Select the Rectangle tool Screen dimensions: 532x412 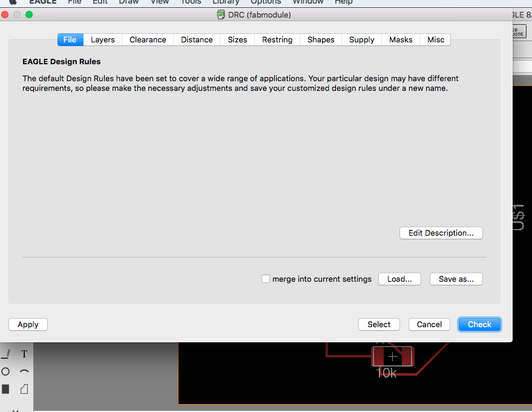click(x=5, y=389)
